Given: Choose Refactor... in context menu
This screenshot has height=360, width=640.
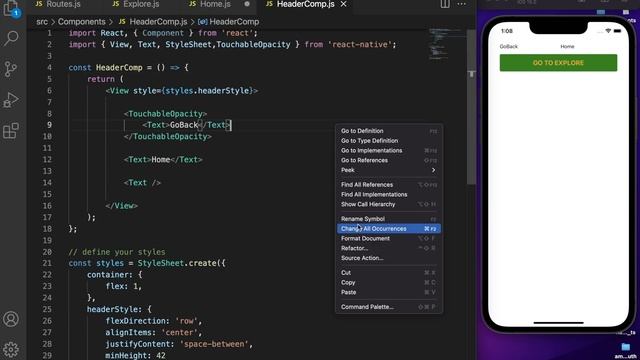Looking at the screenshot, I should pyautogui.click(x=389, y=248).
